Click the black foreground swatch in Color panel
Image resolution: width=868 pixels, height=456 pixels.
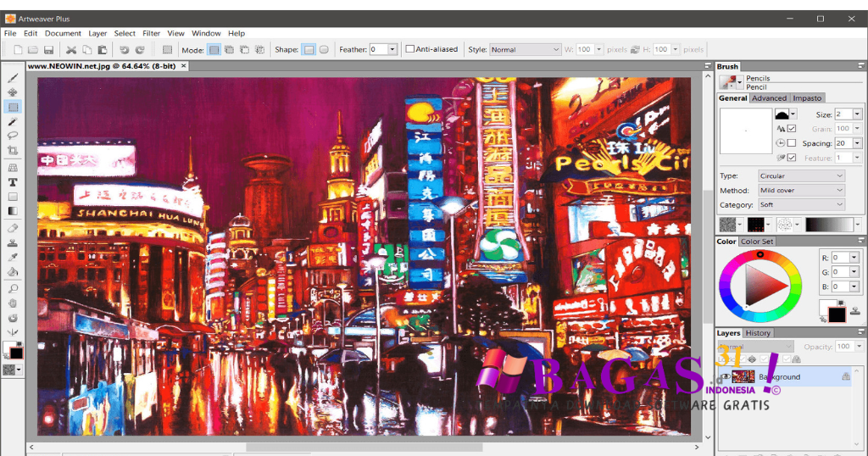pyautogui.click(x=837, y=314)
